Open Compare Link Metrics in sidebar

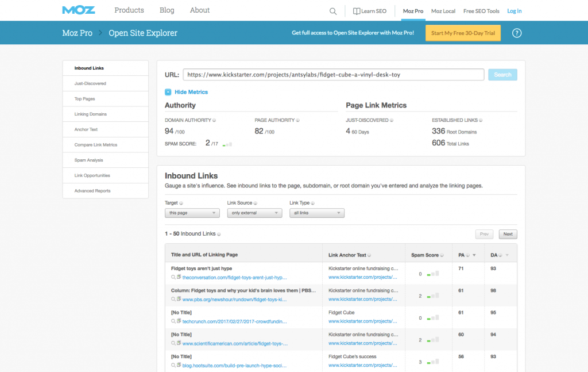tap(106, 145)
